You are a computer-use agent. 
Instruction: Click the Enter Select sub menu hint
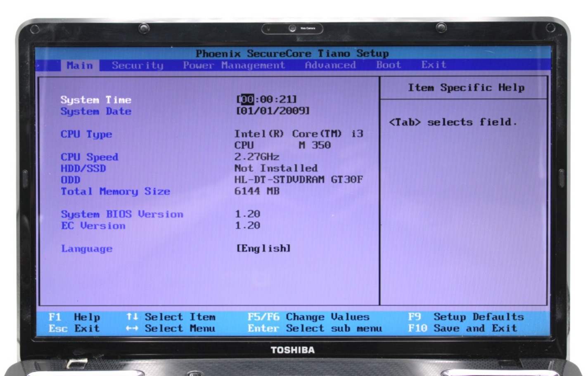coord(315,329)
